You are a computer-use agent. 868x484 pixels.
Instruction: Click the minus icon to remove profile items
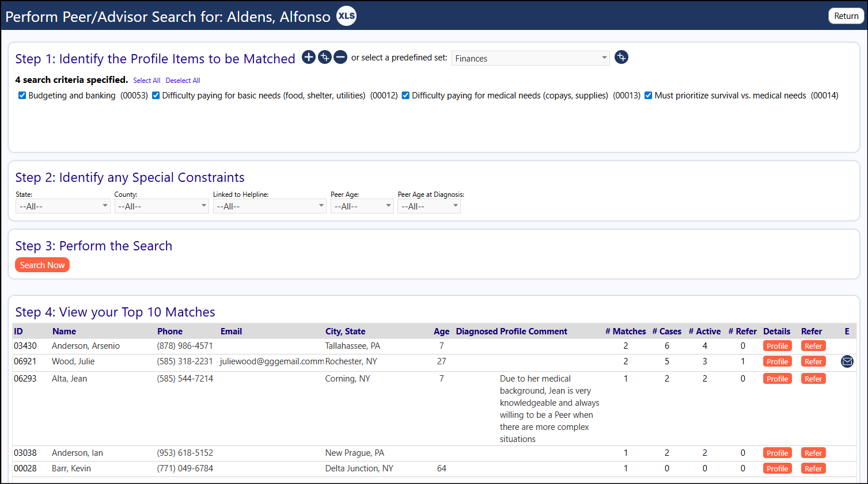(340, 57)
